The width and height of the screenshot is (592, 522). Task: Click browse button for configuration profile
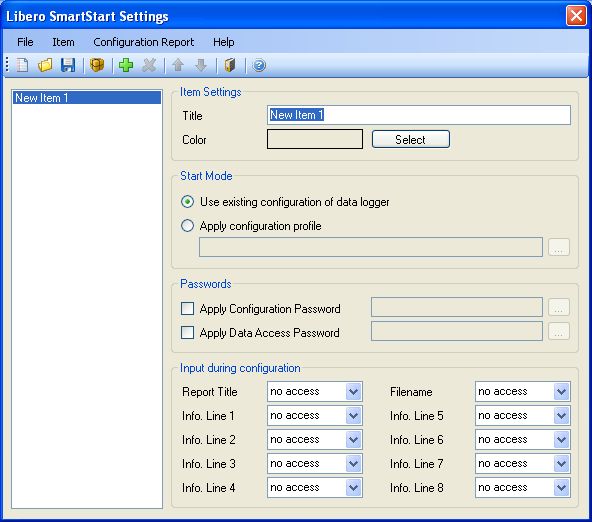pos(559,247)
